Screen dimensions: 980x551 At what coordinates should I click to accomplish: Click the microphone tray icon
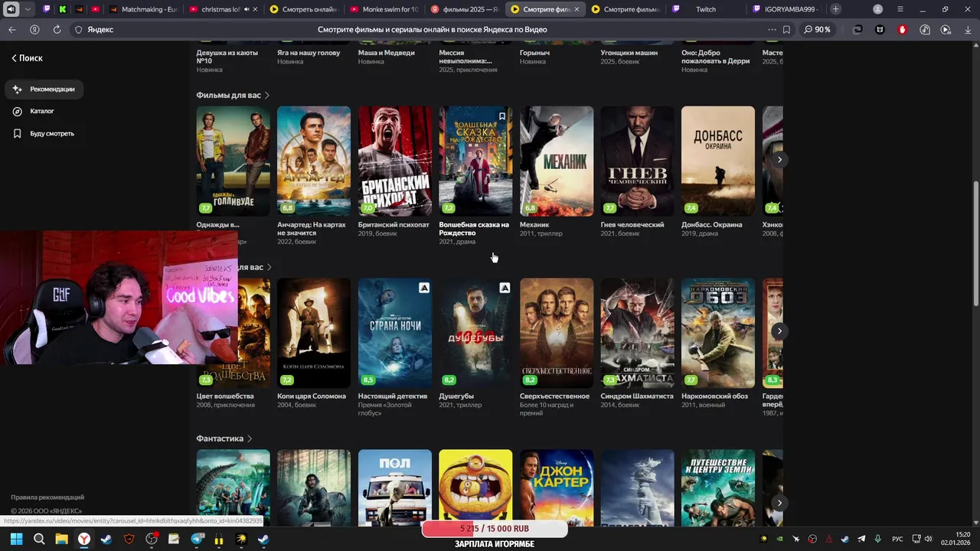[x=877, y=539]
